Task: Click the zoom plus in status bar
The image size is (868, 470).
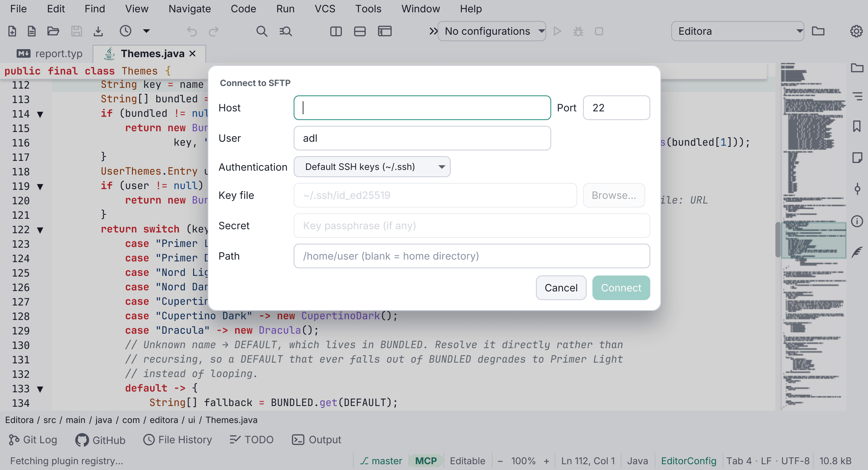Action: (x=546, y=461)
